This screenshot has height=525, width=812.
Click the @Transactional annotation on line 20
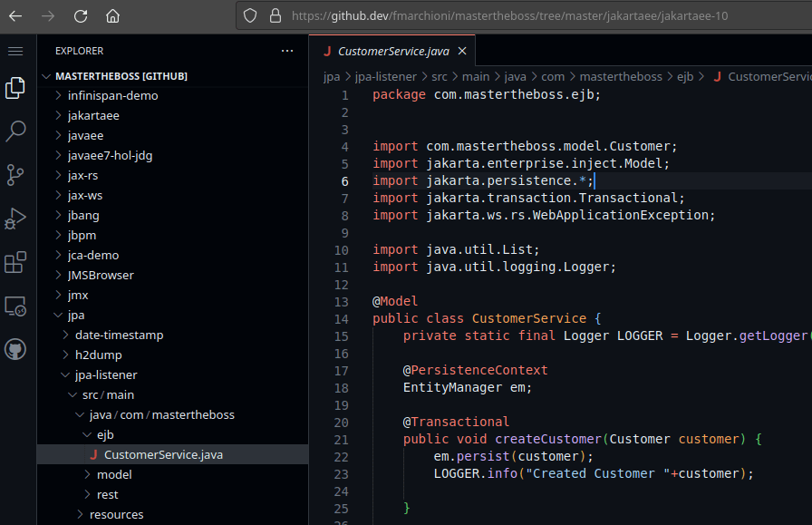click(456, 422)
